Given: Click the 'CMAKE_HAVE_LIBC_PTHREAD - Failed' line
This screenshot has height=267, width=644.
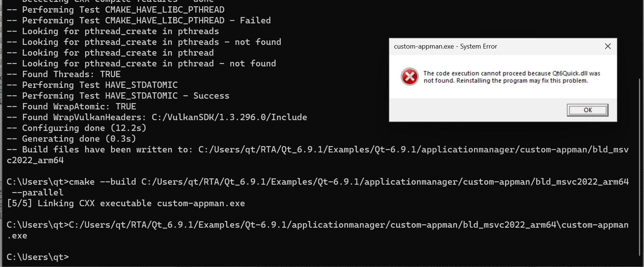Looking at the screenshot, I should pyautogui.click(x=139, y=20).
